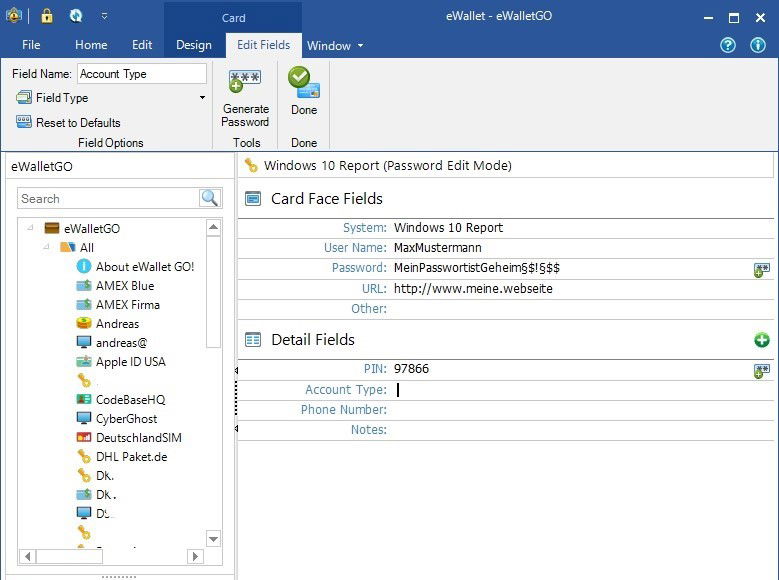Click the monitor icon beside CyberGhost
779x580 pixels.
tap(84, 418)
